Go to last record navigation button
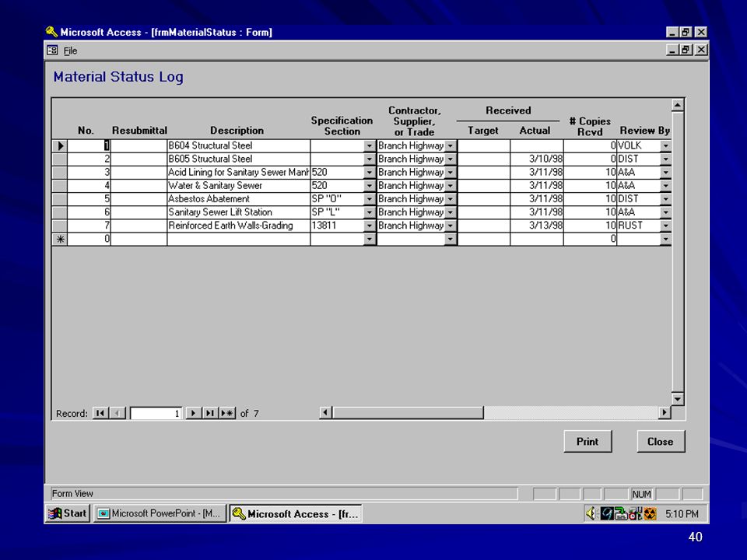 pos(209,413)
